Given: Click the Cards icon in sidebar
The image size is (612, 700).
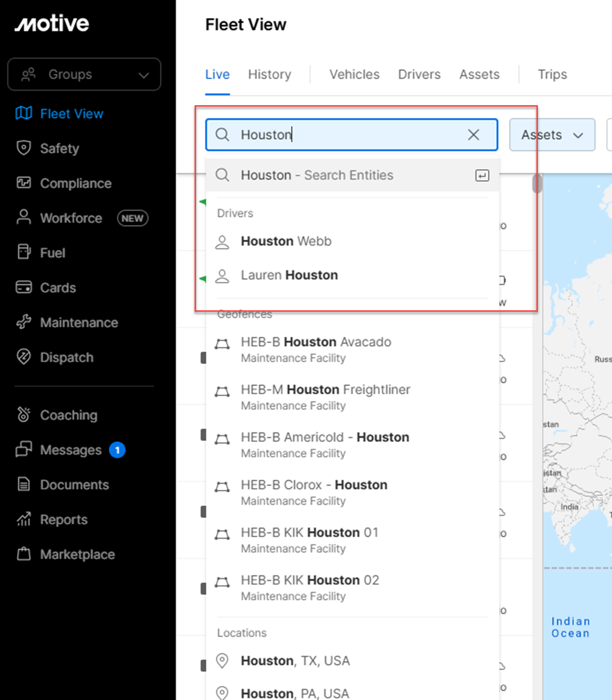Looking at the screenshot, I should point(24,287).
